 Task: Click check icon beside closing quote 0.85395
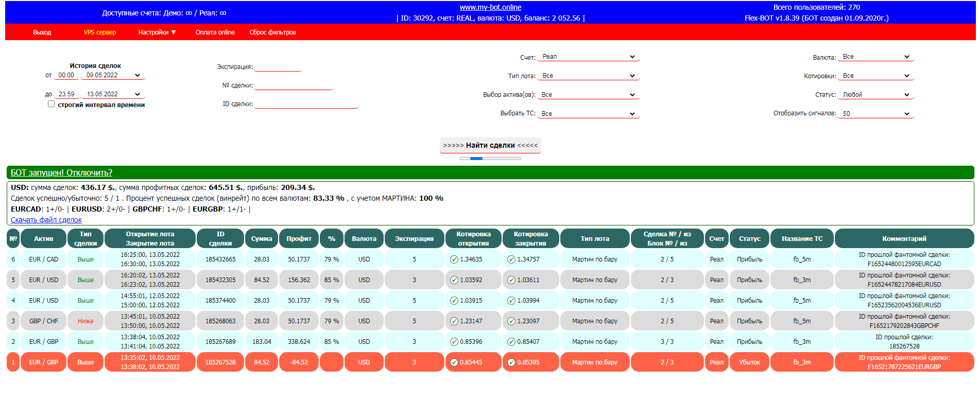pos(511,362)
